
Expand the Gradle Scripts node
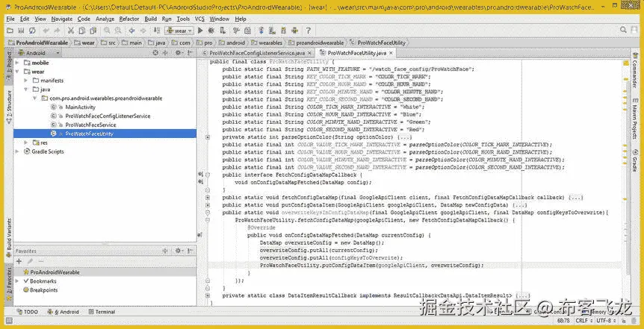(17, 151)
